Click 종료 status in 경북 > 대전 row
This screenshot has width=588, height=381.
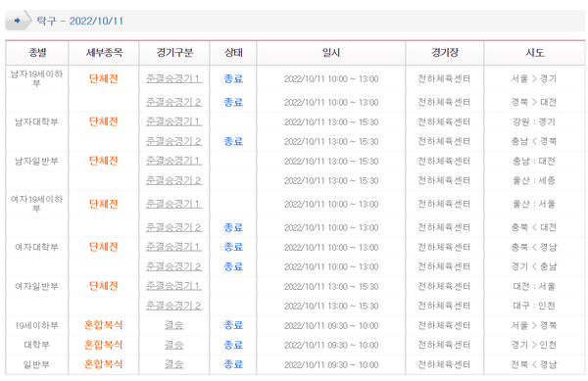coord(233,102)
